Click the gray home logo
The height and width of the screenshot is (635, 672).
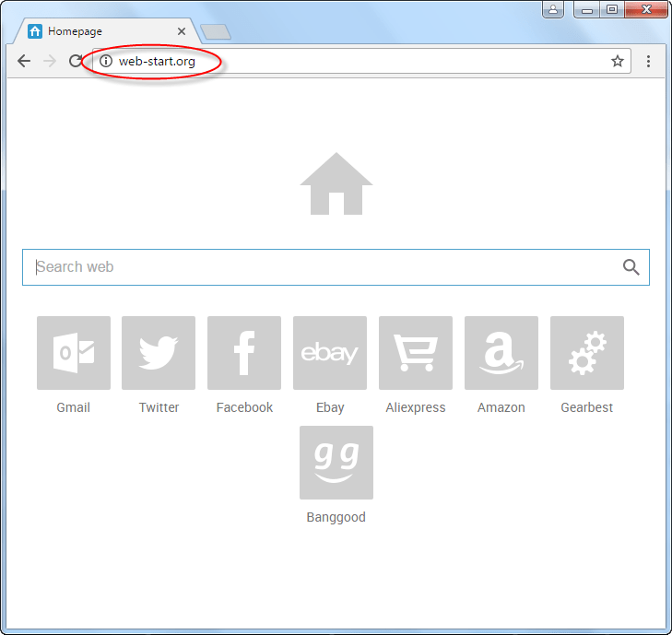pos(336,183)
